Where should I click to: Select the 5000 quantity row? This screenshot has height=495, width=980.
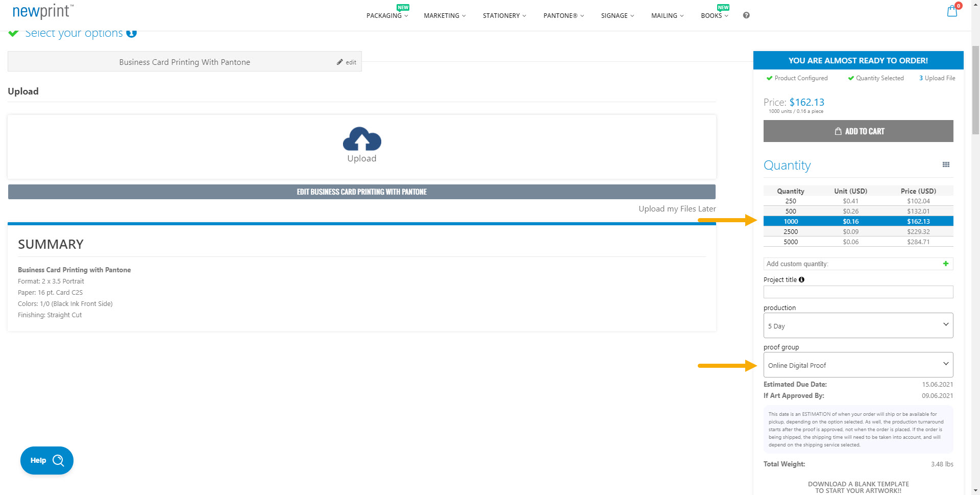pos(858,242)
